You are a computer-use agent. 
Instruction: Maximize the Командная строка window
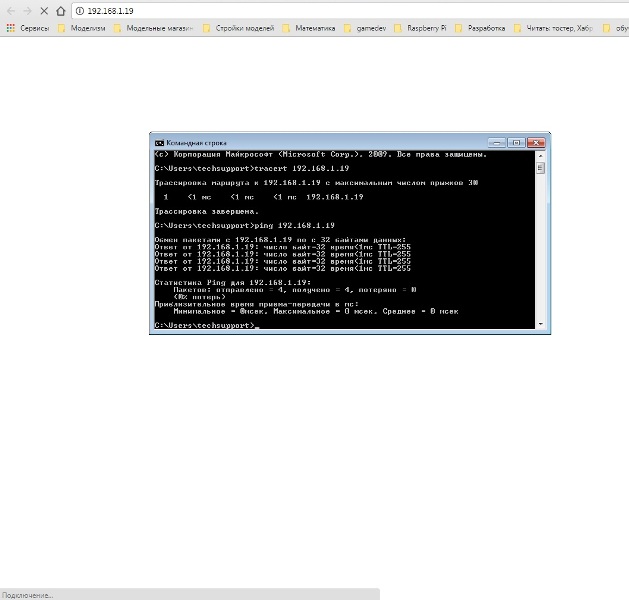click(516, 143)
